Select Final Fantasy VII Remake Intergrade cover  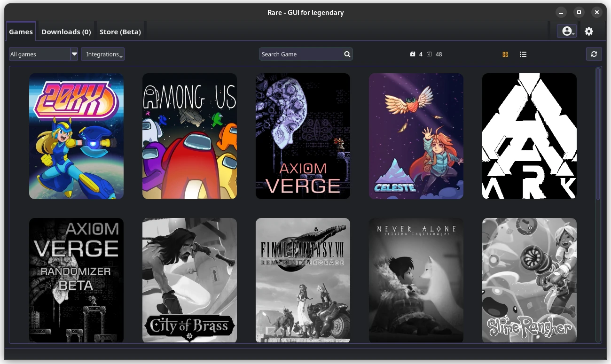(x=303, y=280)
